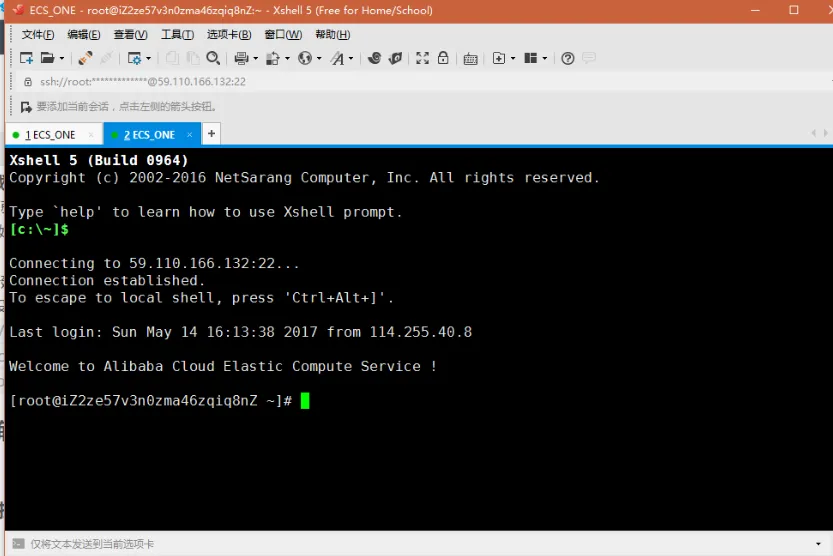Expand the Layout dropdown arrow
The image size is (833, 556).
545,58
